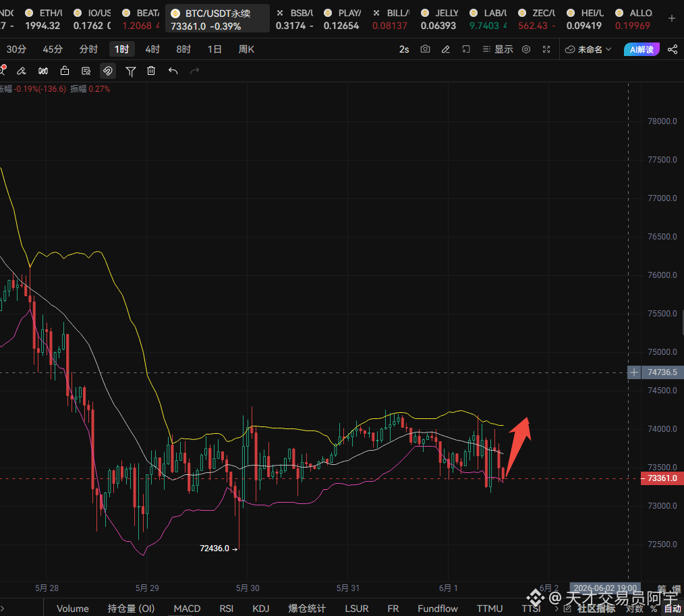Switch to the ETH/USDT symbol tab

43,19
